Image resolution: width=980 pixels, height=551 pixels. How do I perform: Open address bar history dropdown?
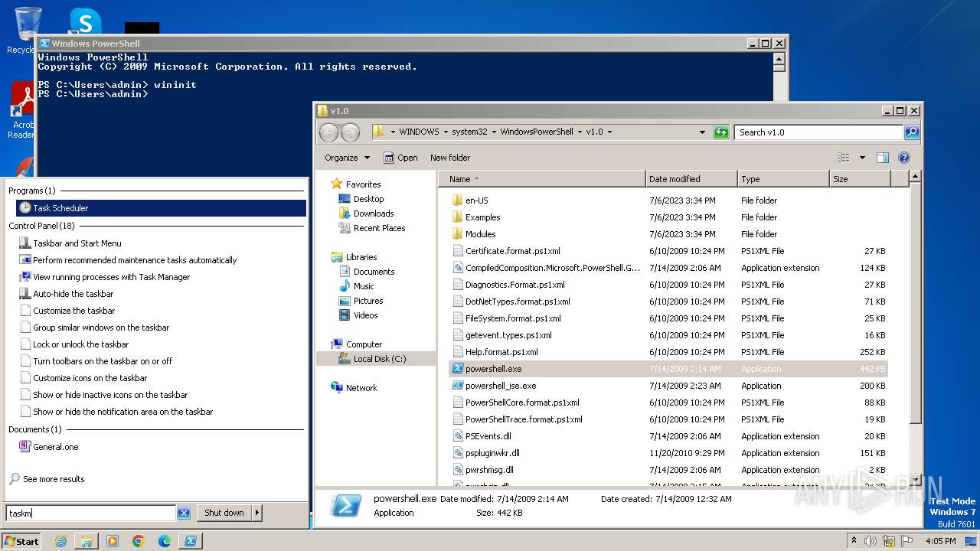click(x=702, y=132)
